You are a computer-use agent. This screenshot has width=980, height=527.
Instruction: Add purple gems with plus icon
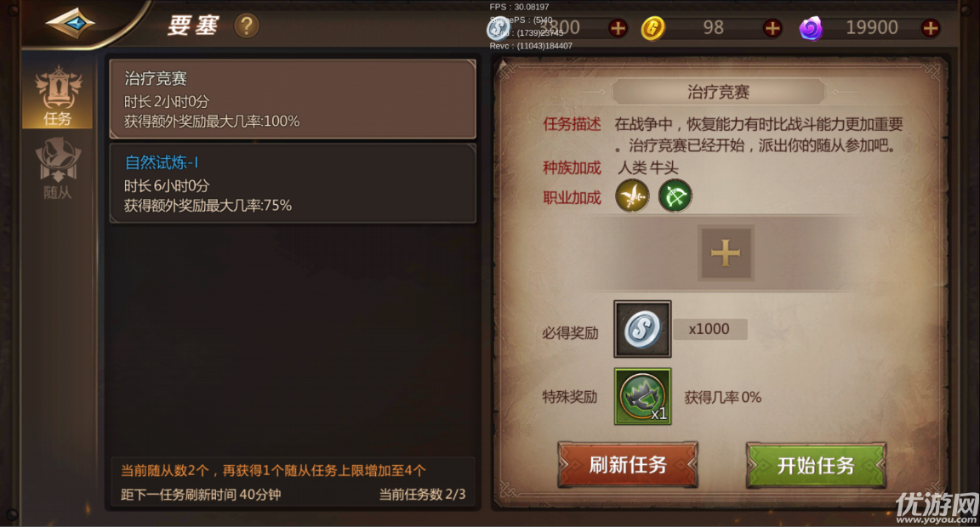pyautogui.click(x=931, y=28)
